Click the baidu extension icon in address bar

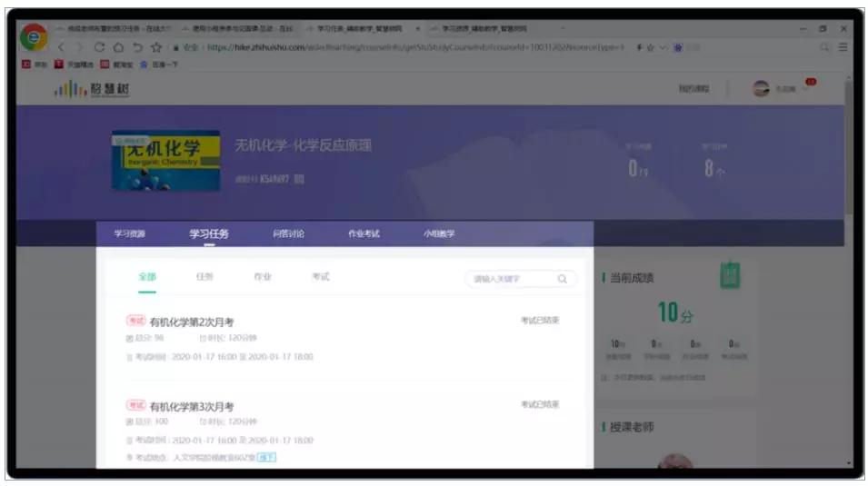(x=677, y=47)
